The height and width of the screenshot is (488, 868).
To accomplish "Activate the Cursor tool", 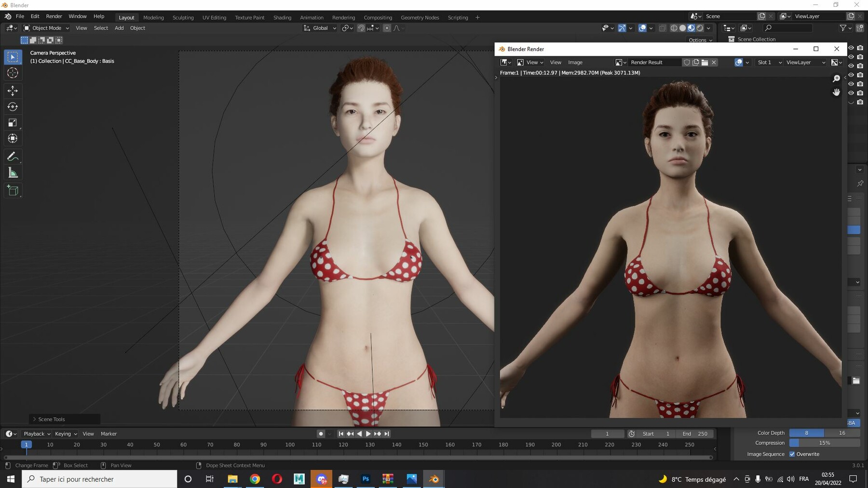I will click(13, 73).
